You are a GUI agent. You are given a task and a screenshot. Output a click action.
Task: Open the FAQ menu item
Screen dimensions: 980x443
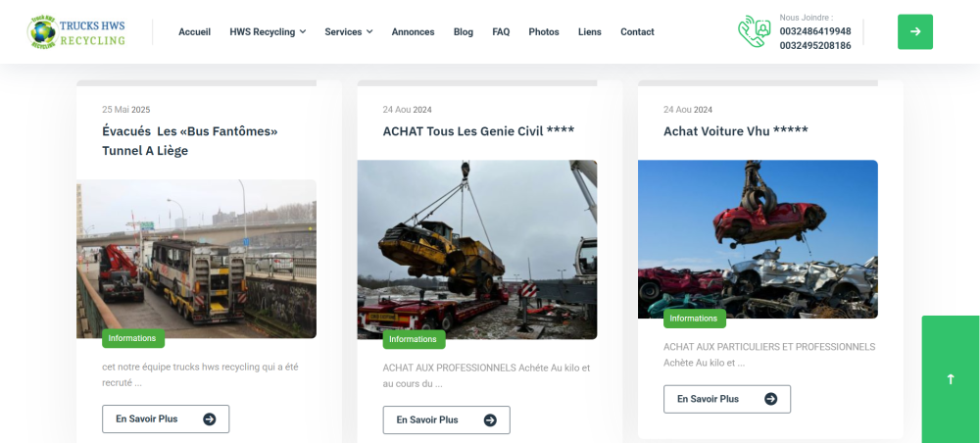pos(501,32)
